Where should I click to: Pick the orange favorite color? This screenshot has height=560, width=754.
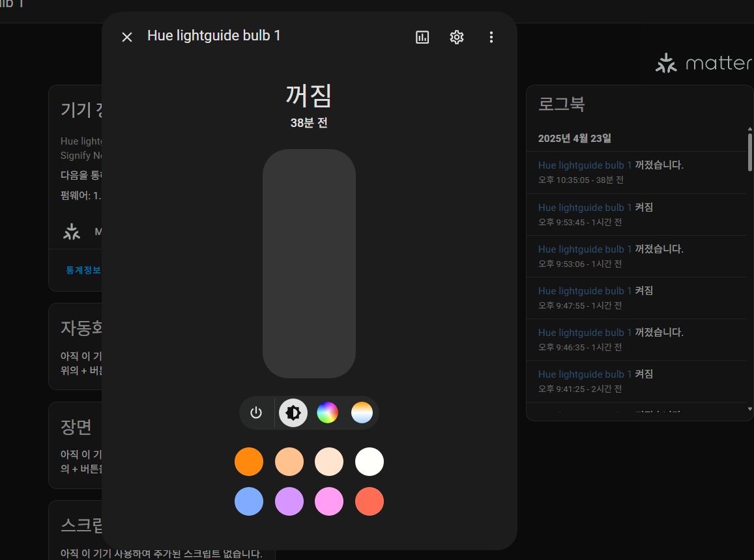249,462
